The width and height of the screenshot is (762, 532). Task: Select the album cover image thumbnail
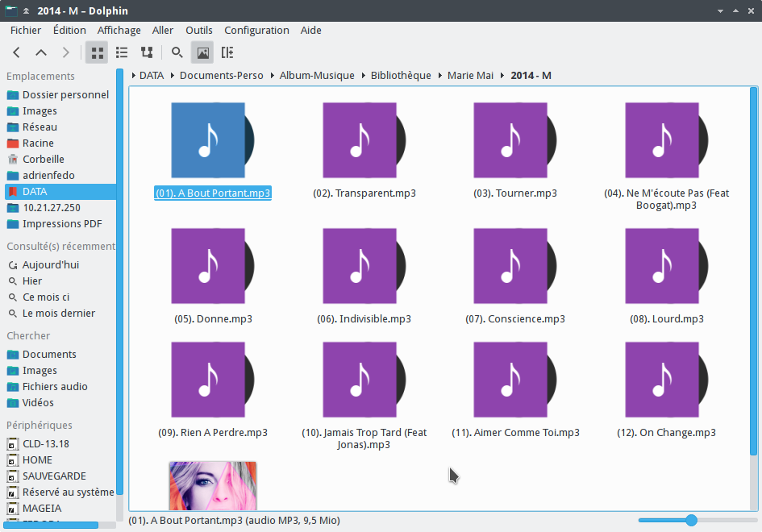213,486
